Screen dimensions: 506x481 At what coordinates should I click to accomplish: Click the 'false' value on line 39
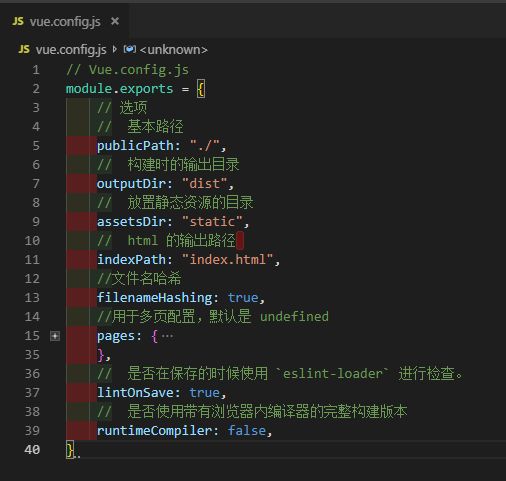(247, 431)
